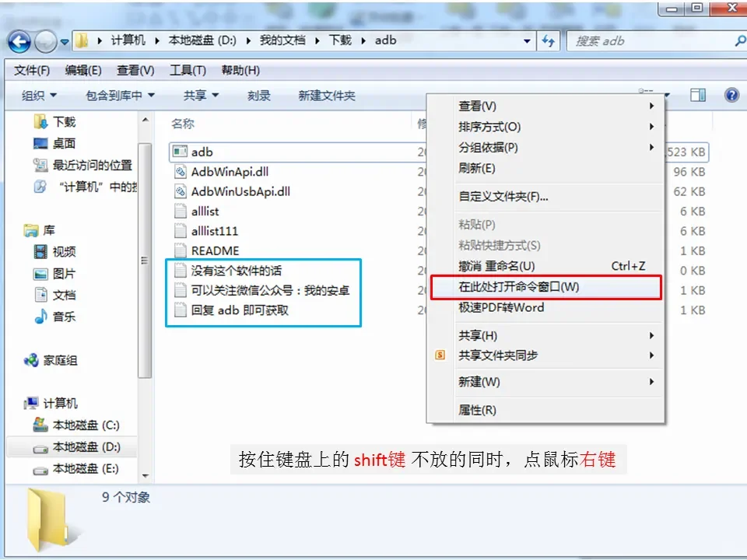Open Help via the question mark icon

coord(730,95)
